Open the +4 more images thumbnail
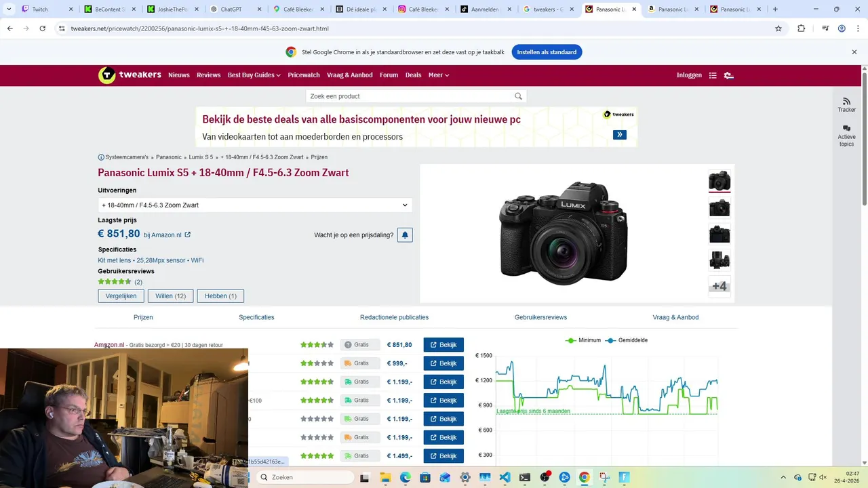Viewport: 868px width, 488px height. click(x=719, y=286)
